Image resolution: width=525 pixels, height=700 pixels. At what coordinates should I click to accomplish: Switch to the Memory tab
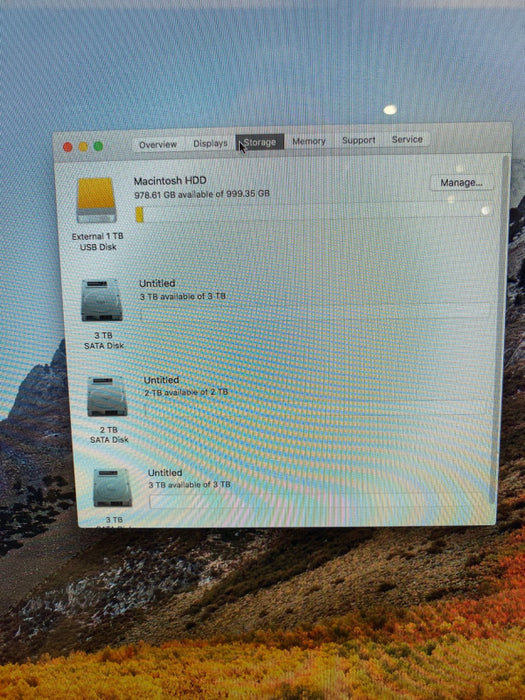pyautogui.click(x=309, y=141)
